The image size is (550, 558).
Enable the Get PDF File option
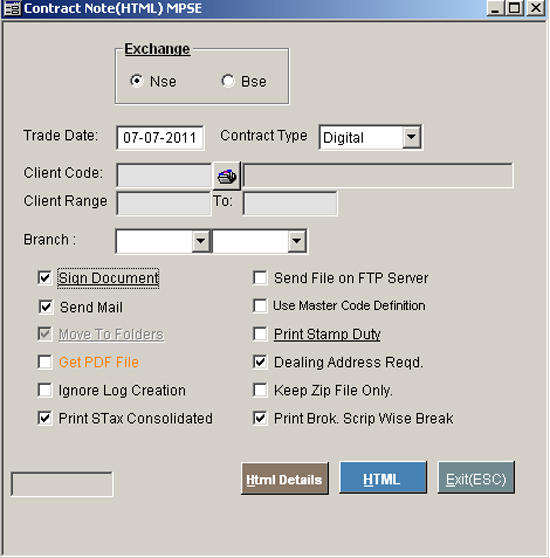coord(45,362)
